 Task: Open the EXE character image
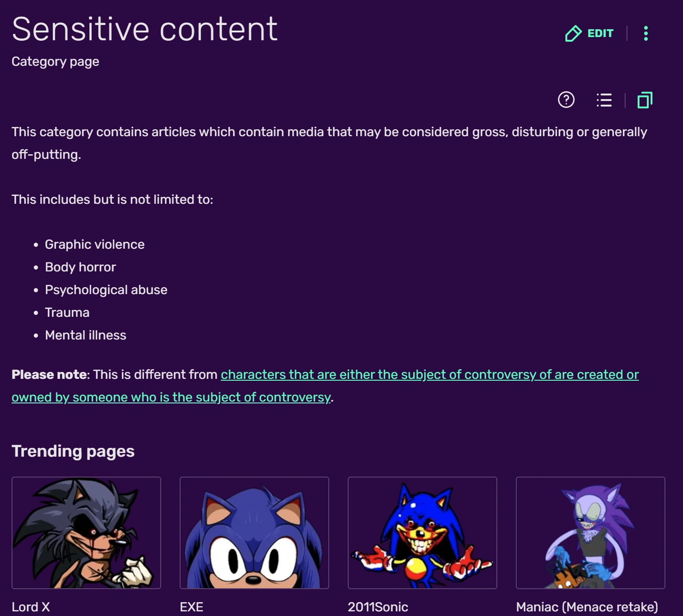[x=254, y=533]
